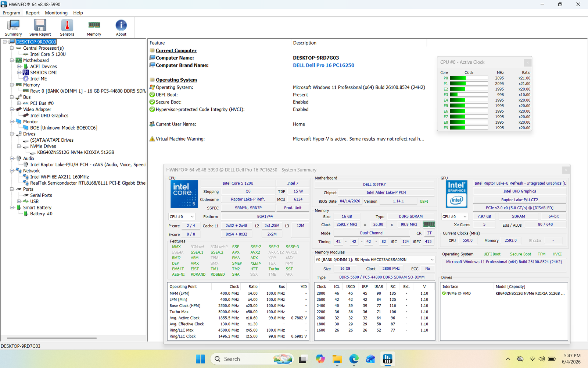Open the Monitoring menu

coord(56,13)
